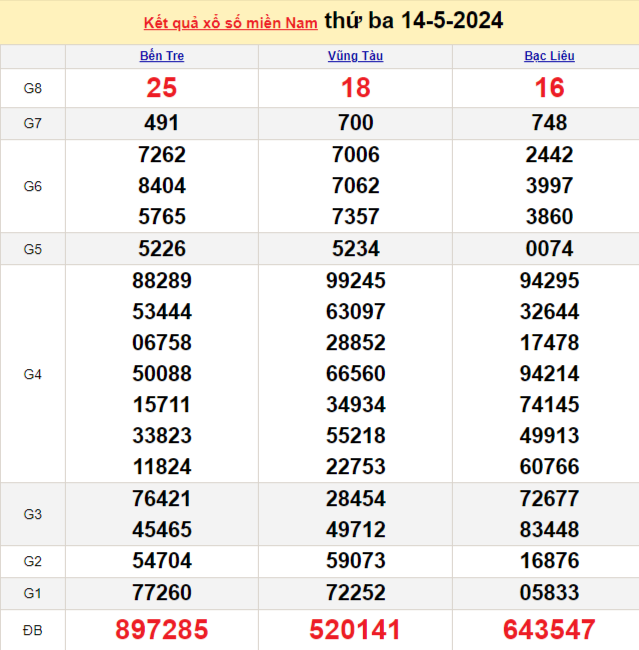Select Vũng Tàu G3 number 28454
The height and width of the screenshot is (650, 639).
point(355,499)
